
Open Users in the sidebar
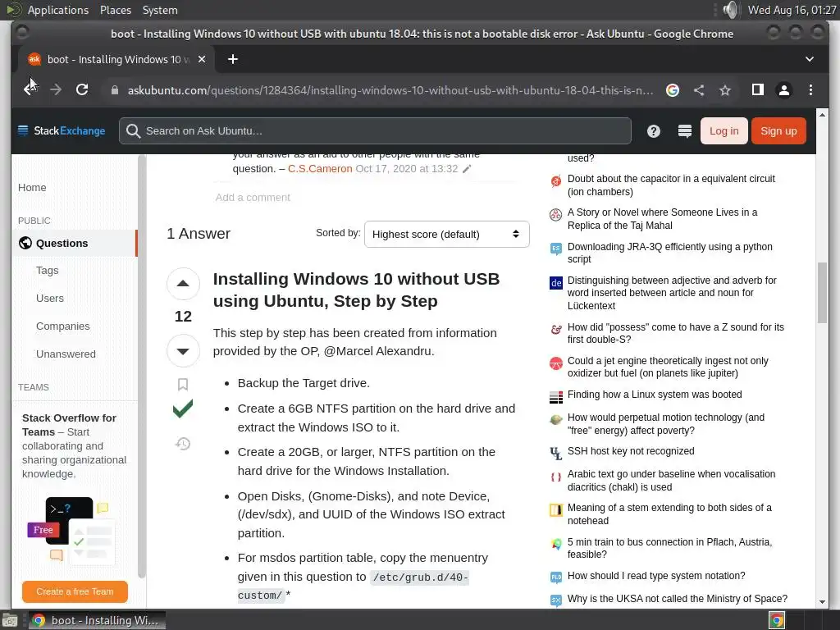(x=50, y=299)
